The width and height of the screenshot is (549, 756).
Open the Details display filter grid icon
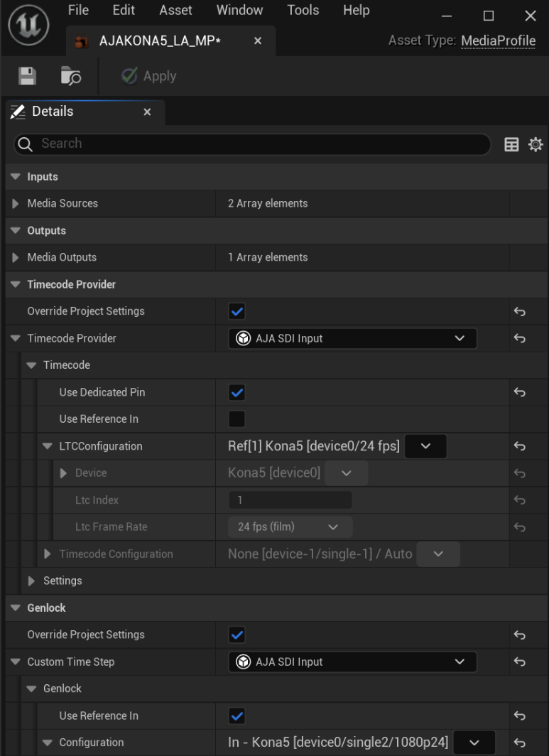(510, 144)
